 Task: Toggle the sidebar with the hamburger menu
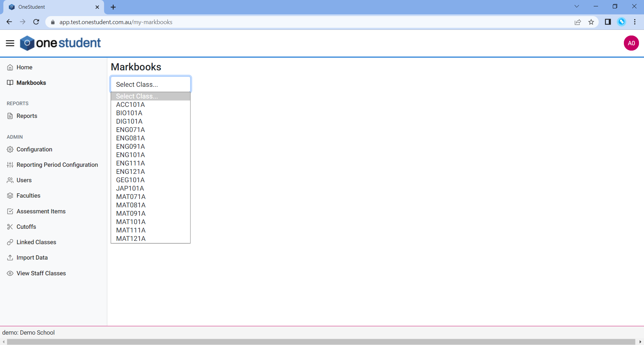10,43
